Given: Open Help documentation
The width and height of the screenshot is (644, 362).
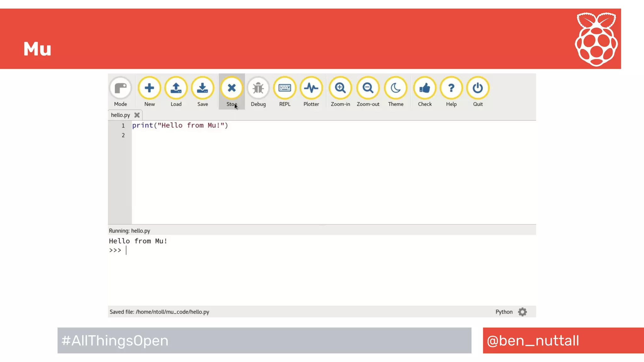Looking at the screenshot, I should pyautogui.click(x=451, y=88).
